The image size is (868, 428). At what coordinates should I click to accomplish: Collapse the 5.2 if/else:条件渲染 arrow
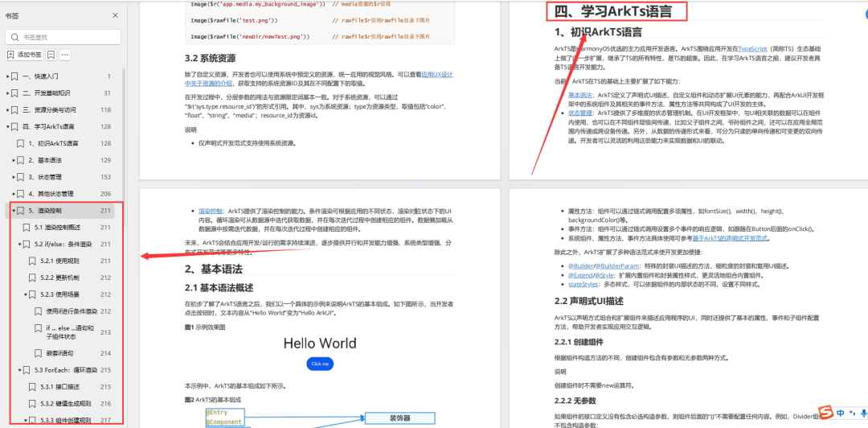coord(19,245)
